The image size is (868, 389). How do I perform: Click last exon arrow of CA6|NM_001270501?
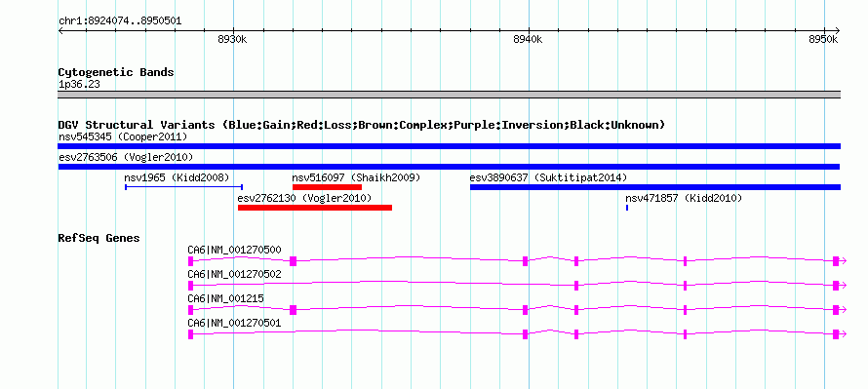pos(839,334)
